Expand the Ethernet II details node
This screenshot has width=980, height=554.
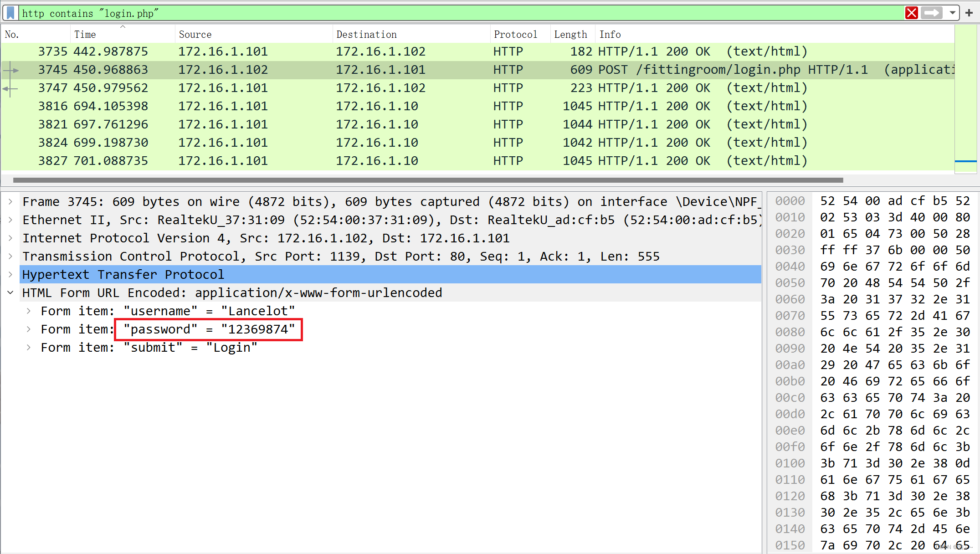tap(10, 220)
